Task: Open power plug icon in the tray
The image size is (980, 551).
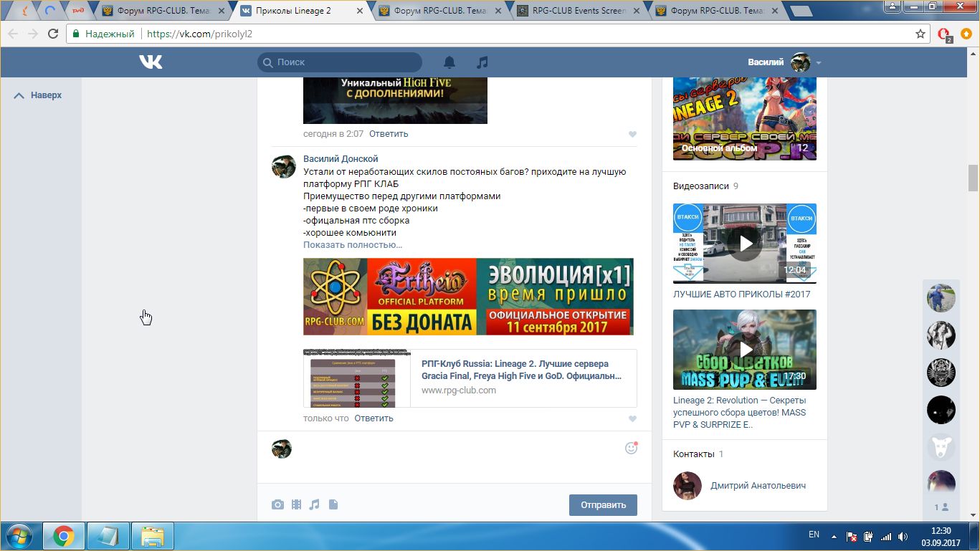Action: click(x=869, y=536)
